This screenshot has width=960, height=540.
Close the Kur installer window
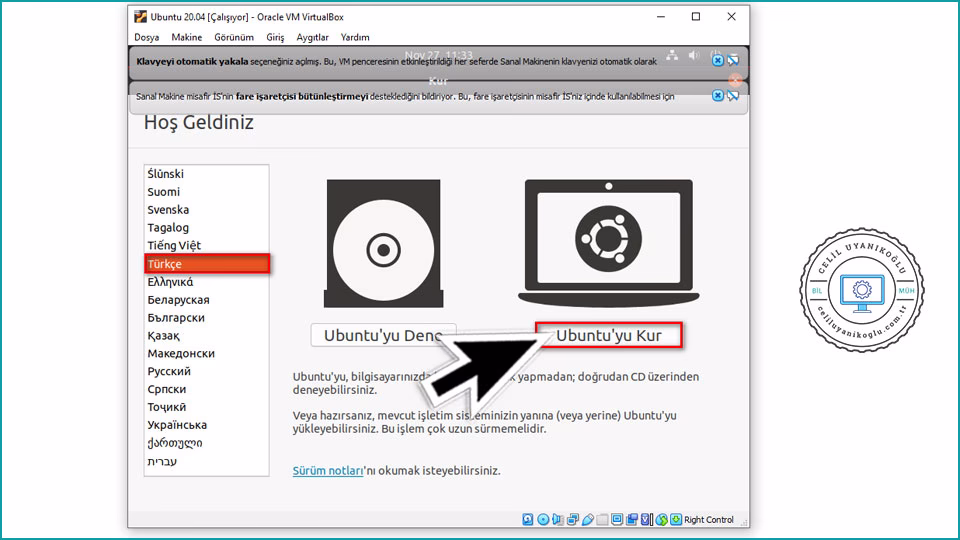pos(735,80)
